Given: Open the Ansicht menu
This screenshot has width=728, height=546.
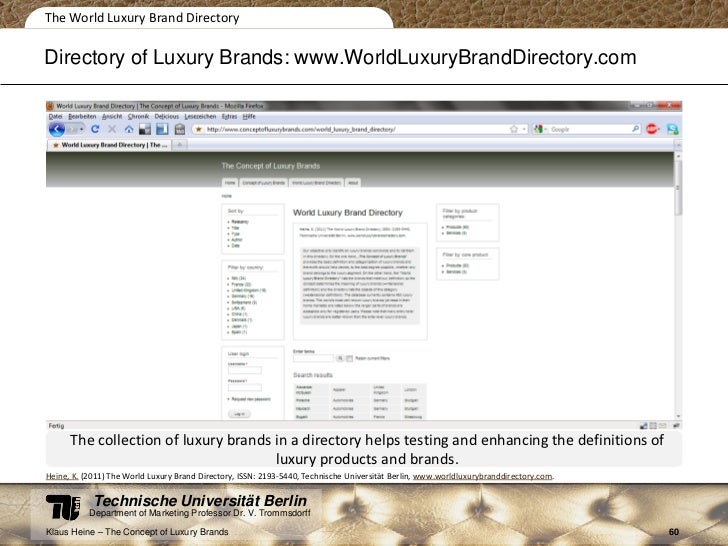Looking at the screenshot, I should (x=112, y=117).
